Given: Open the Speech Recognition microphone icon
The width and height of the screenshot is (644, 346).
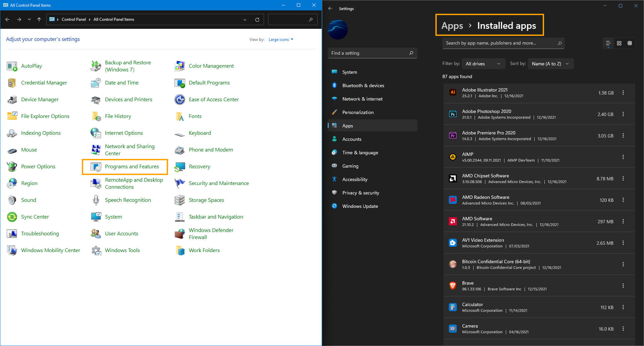Looking at the screenshot, I should point(96,200).
